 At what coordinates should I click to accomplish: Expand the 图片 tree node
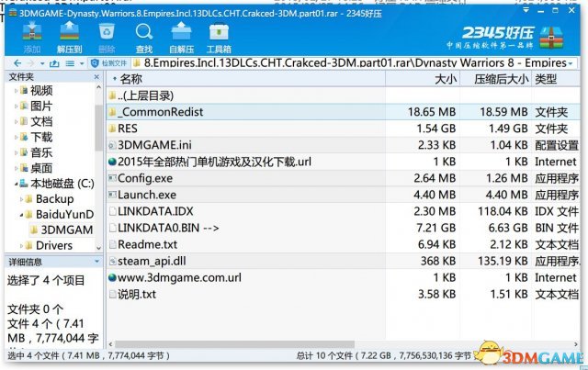pyautogui.click(x=16, y=107)
